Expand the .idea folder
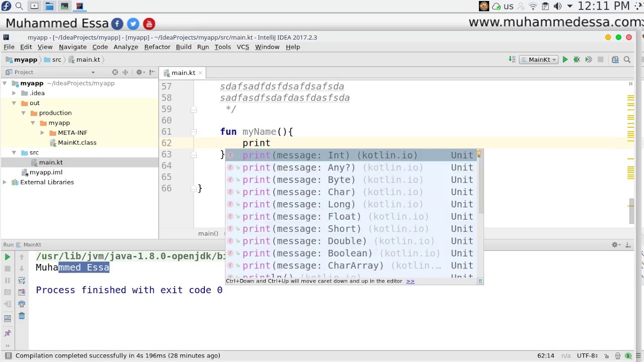The image size is (644, 362). click(14, 93)
